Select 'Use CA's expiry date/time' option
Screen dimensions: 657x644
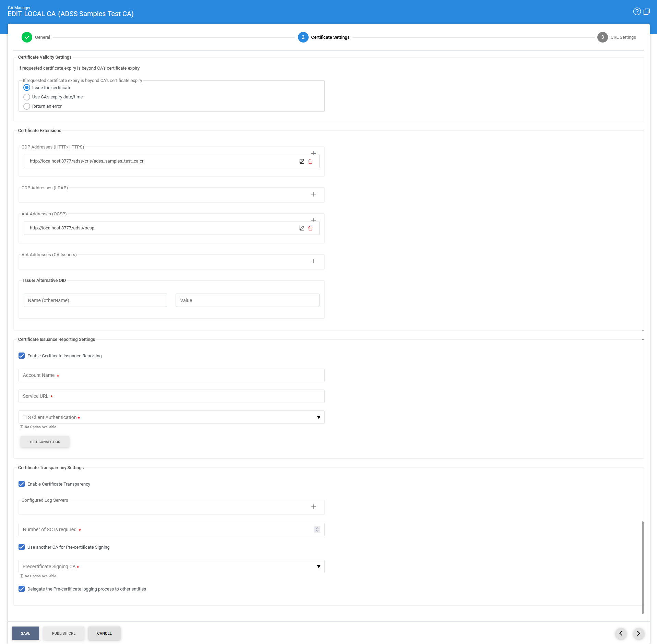click(27, 97)
